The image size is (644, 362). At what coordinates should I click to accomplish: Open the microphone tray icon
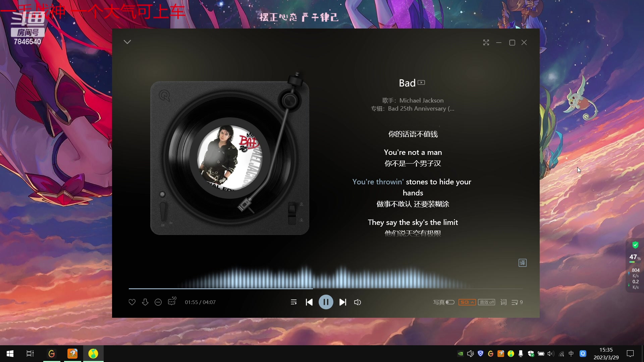pos(521,354)
